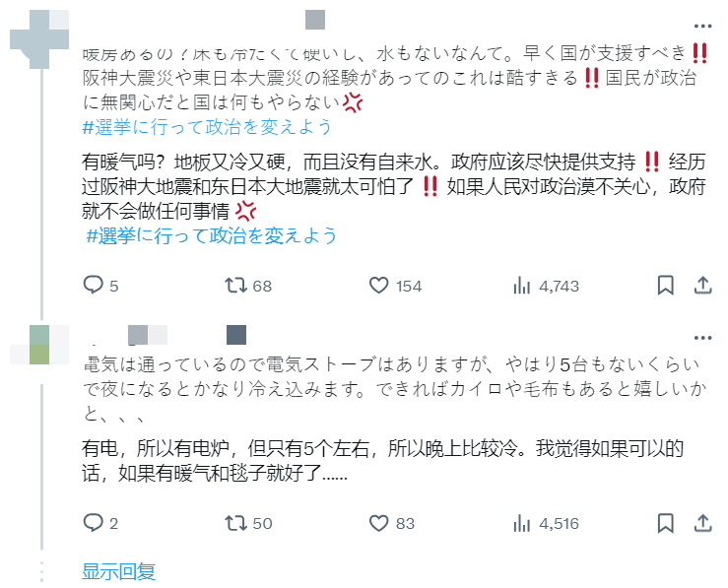Reply to the first tweet
Image resolution: width=728 pixels, height=588 pixels.
pos(94,286)
